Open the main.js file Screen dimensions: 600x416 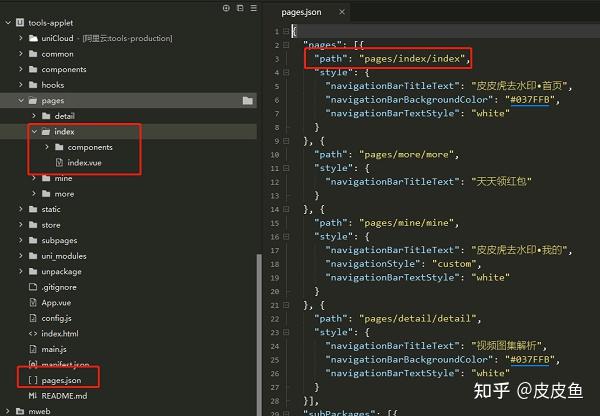pos(54,349)
